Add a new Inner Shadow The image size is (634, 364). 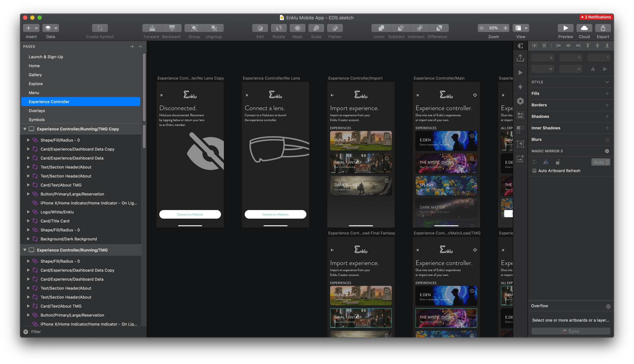click(607, 128)
